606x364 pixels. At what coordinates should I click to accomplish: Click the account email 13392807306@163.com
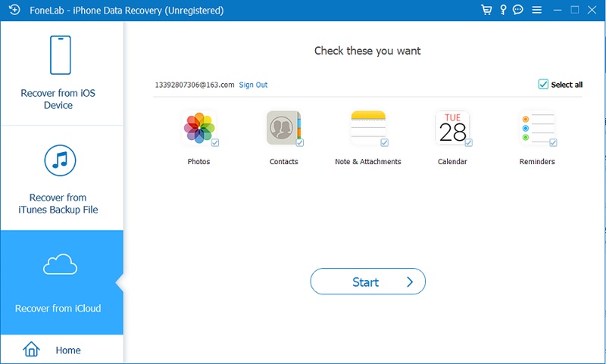tap(195, 85)
